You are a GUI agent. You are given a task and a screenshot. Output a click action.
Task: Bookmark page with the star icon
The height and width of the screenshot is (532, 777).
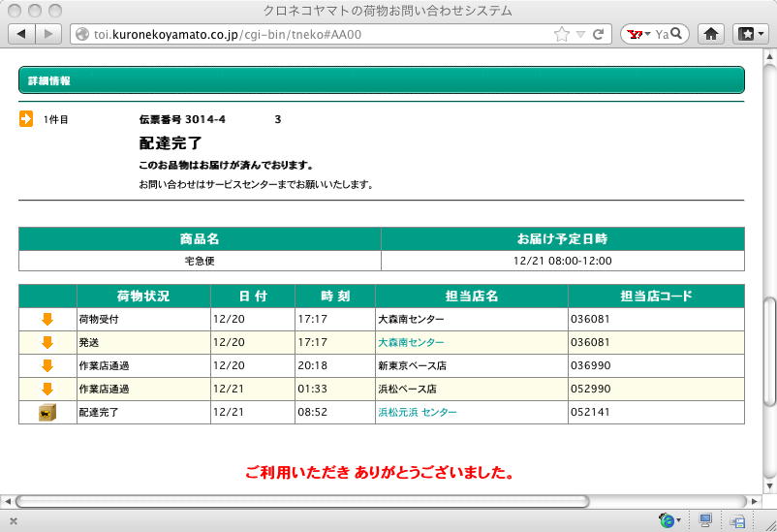click(x=562, y=34)
